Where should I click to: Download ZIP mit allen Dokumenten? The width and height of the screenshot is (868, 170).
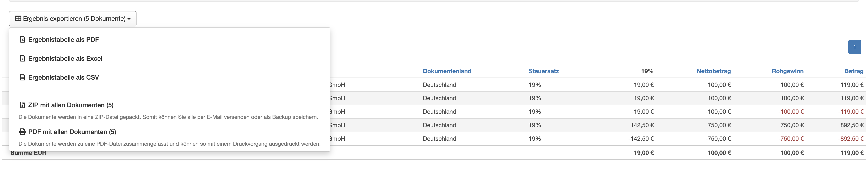coord(71,105)
